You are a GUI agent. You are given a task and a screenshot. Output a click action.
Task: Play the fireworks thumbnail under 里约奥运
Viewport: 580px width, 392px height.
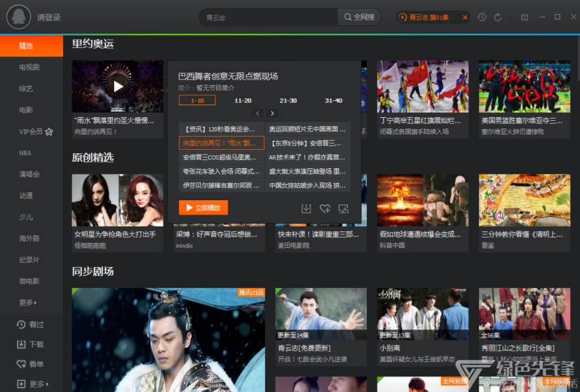(118, 86)
